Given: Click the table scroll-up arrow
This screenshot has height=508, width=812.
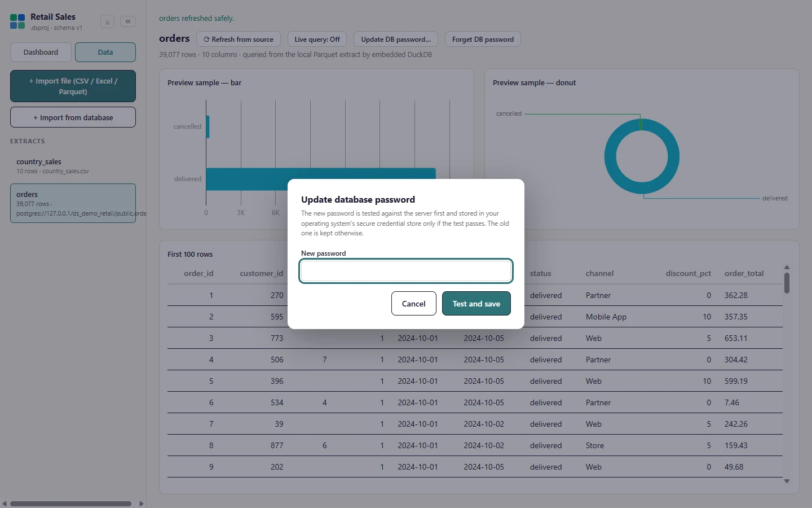Looking at the screenshot, I should (787, 268).
